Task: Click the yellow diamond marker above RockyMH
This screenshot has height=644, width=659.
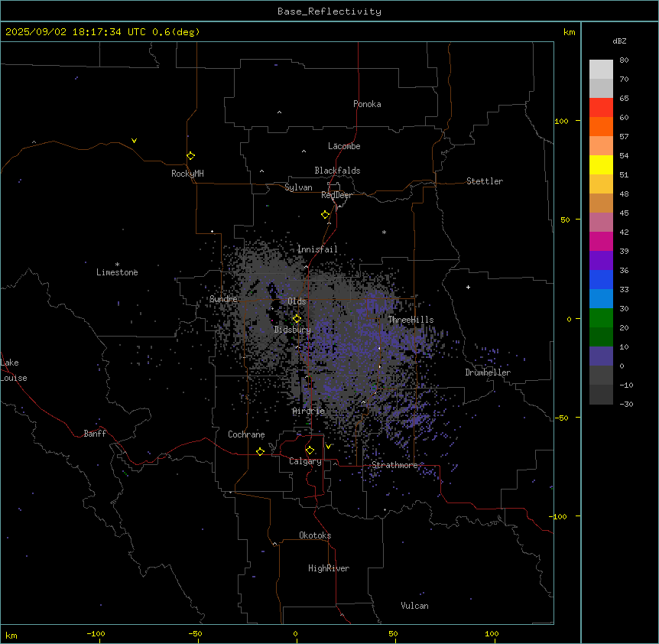Action: click(x=191, y=156)
